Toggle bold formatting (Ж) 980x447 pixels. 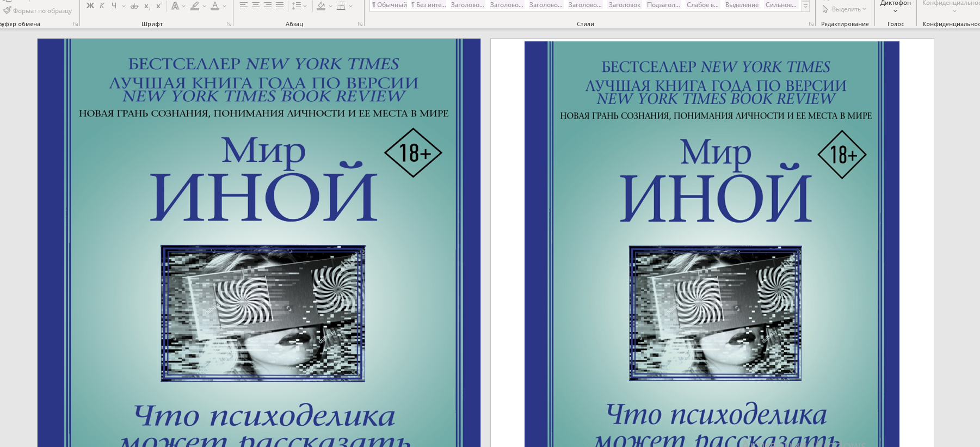pyautogui.click(x=90, y=6)
